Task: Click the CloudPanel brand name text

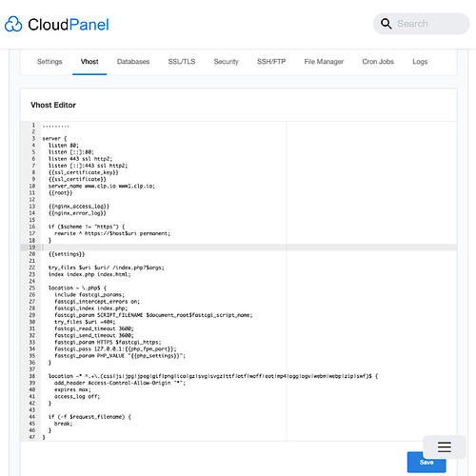Action: [x=69, y=25]
